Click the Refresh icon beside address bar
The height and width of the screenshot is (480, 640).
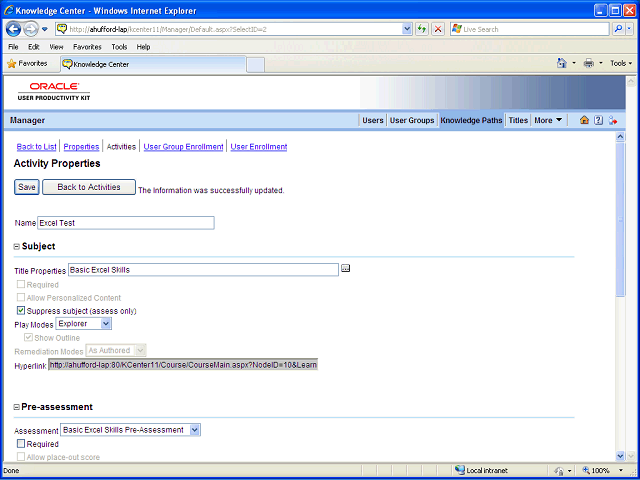[422, 29]
